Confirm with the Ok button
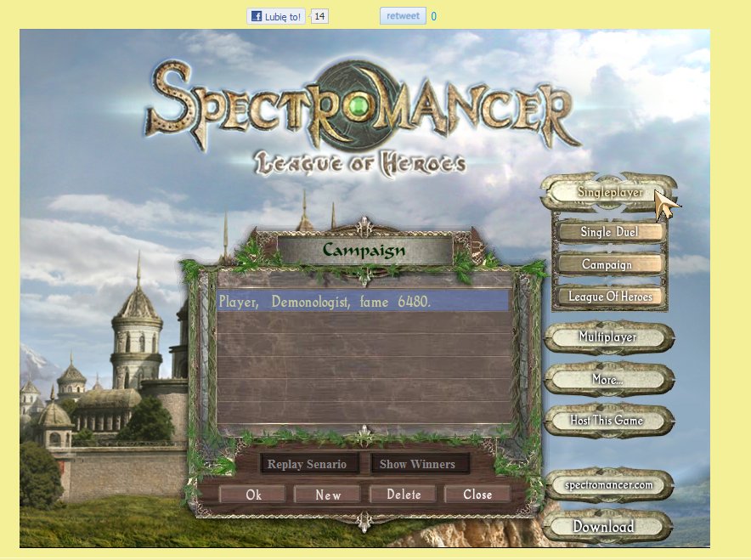 coord(253,495)
